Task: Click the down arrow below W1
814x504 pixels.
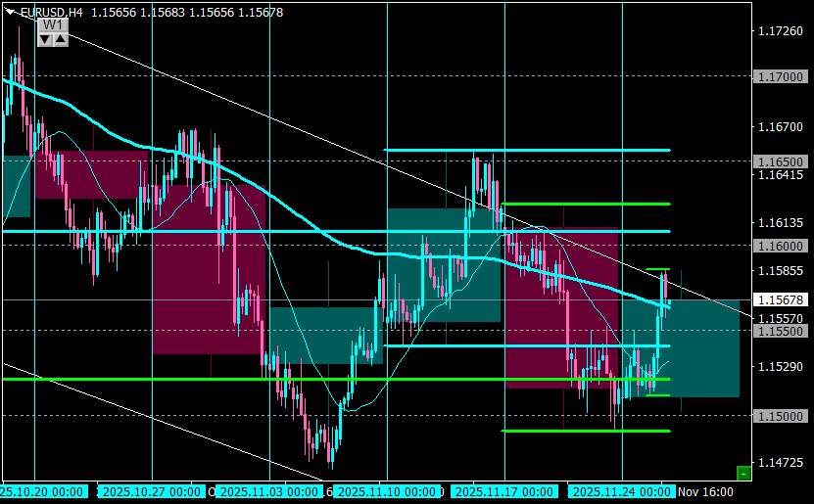Action: click(x=45, y=39)
